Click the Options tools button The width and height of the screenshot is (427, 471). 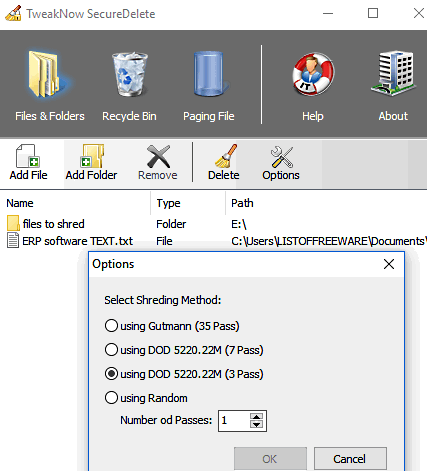[281, 162]
